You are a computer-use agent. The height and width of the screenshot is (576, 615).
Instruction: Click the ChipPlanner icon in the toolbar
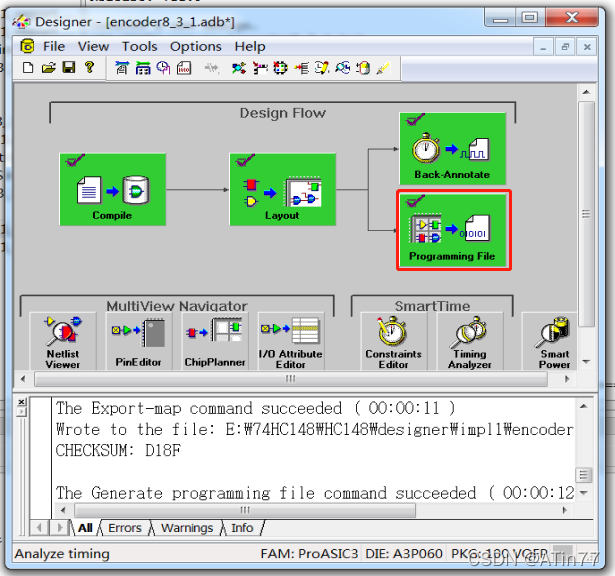(x=280, y=68)
